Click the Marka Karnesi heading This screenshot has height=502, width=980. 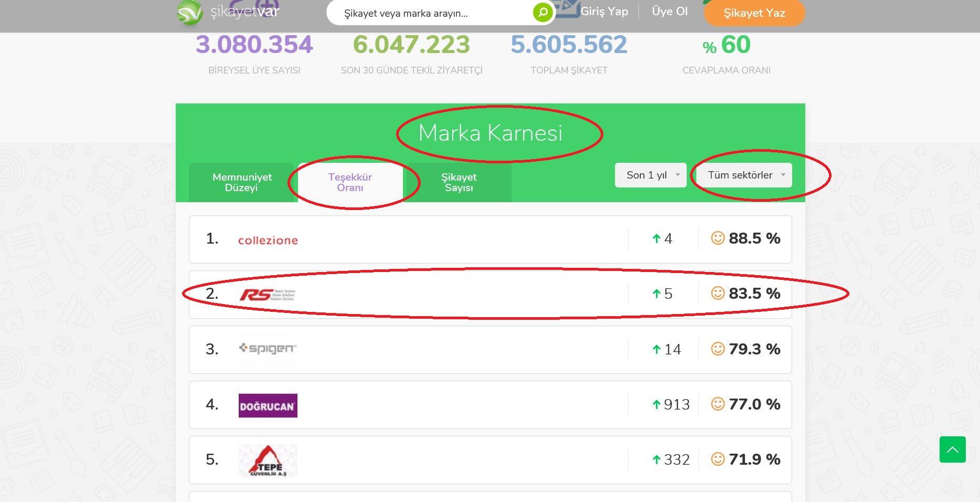[x=491, y=133]
